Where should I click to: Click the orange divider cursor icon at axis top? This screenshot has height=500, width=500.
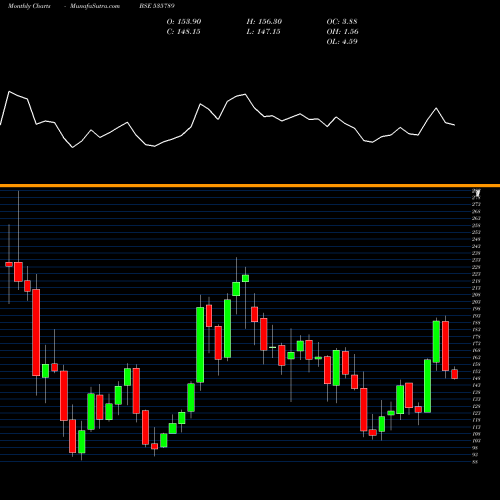[x=477, y=192]
